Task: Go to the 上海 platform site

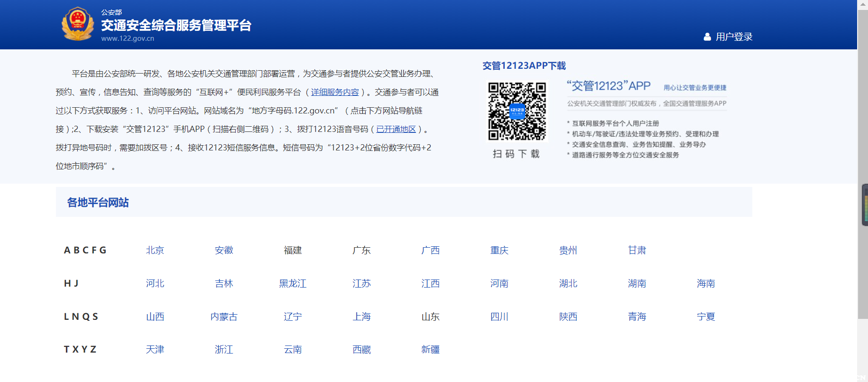Action: tap(361, 317)
